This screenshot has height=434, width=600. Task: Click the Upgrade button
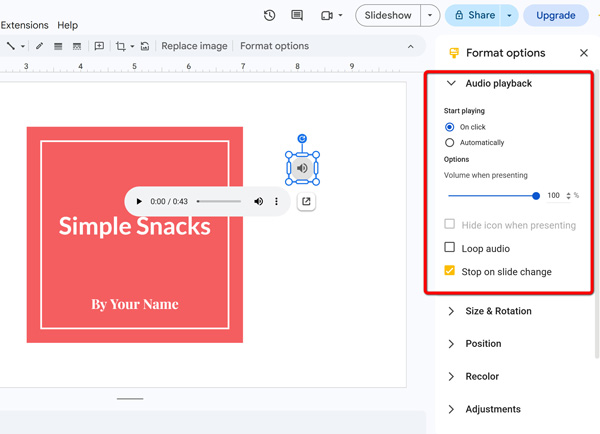click(556, 15)
